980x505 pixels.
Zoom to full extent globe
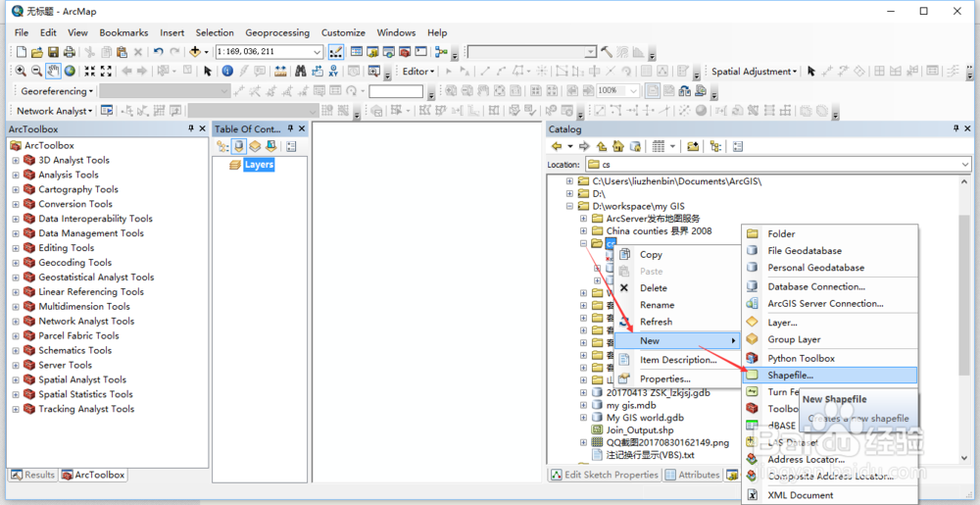point(70,72)
